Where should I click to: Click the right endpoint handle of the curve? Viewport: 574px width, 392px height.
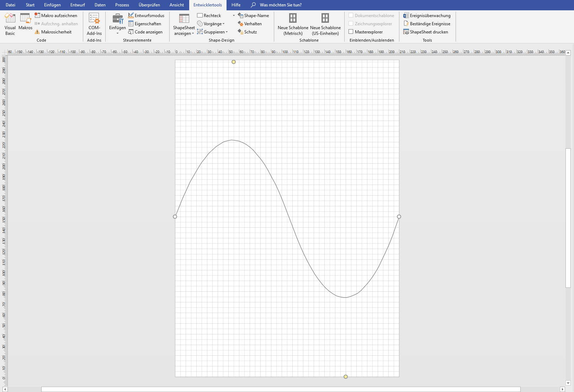(x=399, y=217)
